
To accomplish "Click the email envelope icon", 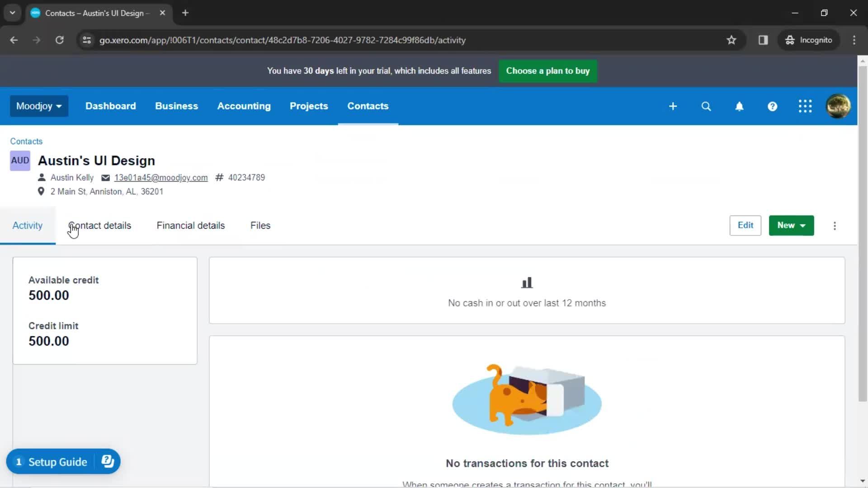I will click(105, 178).
